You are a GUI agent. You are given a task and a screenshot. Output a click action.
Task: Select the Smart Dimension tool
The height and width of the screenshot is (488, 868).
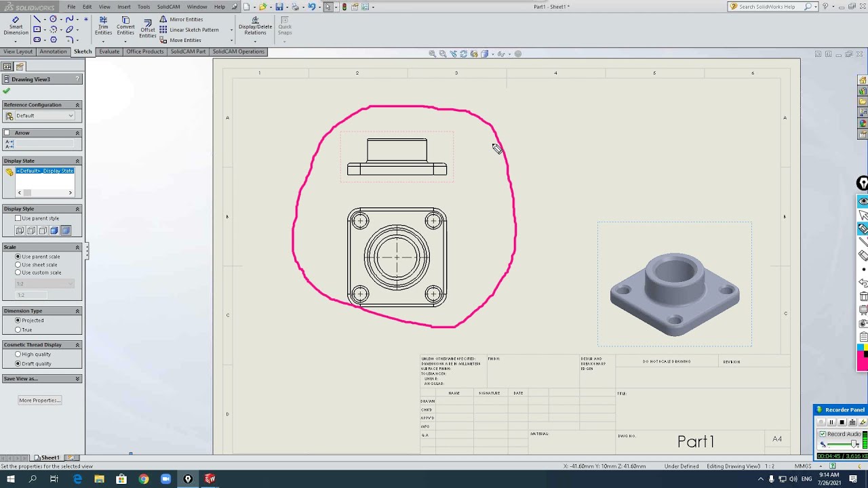coord(16,26)
